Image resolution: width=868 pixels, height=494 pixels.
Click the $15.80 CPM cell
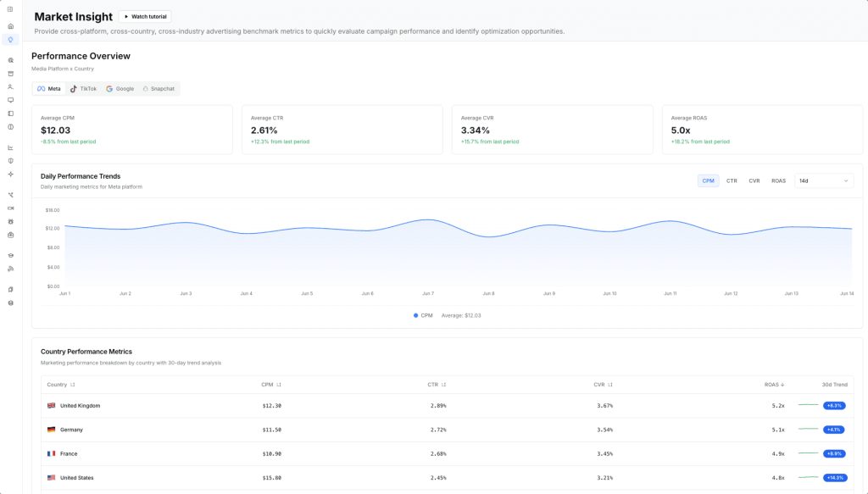[272, 477]
